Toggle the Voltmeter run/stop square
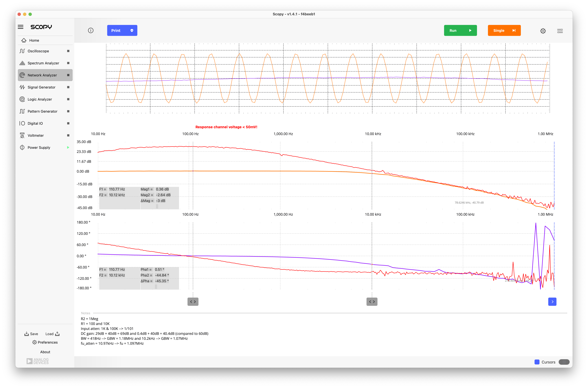This screenshot has height=388, width=588. [68, 135]
